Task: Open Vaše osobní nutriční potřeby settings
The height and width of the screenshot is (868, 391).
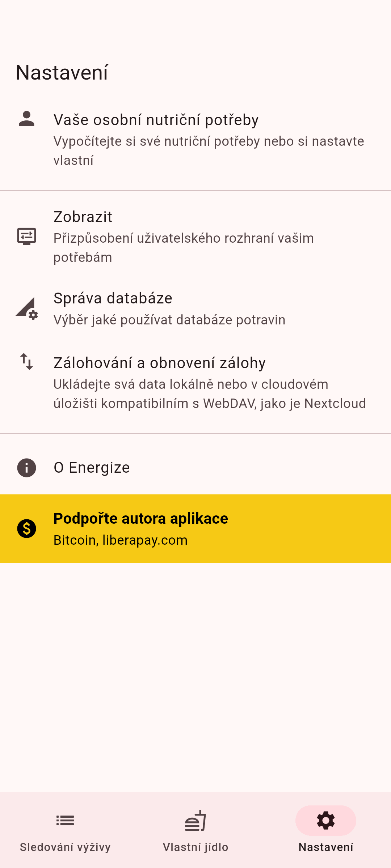Action: tap(156, 120)
